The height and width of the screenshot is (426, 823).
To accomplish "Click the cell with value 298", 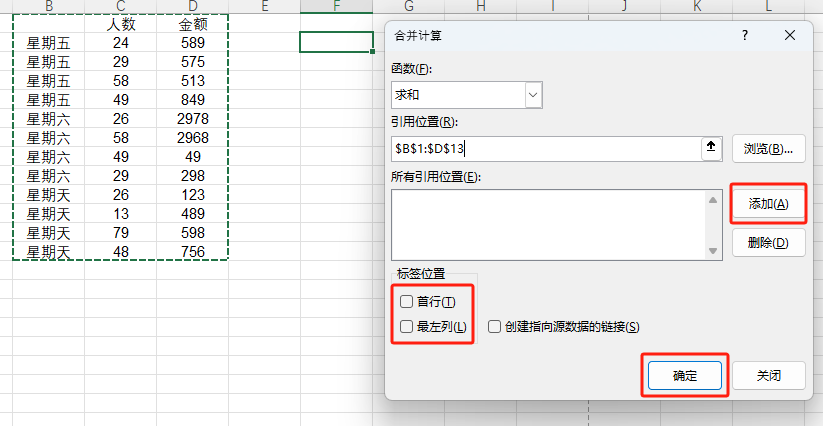I will point(193,176).
